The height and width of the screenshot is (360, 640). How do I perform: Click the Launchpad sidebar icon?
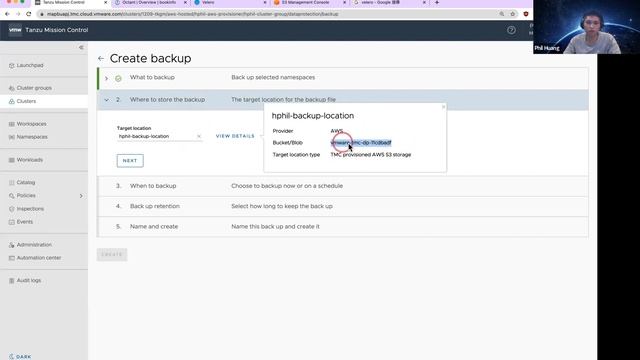click(11, 65)
